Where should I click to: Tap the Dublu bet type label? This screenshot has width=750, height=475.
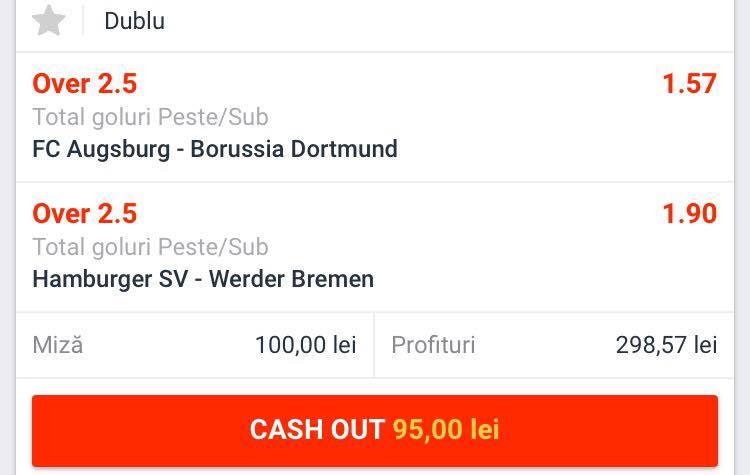point(134,21)
